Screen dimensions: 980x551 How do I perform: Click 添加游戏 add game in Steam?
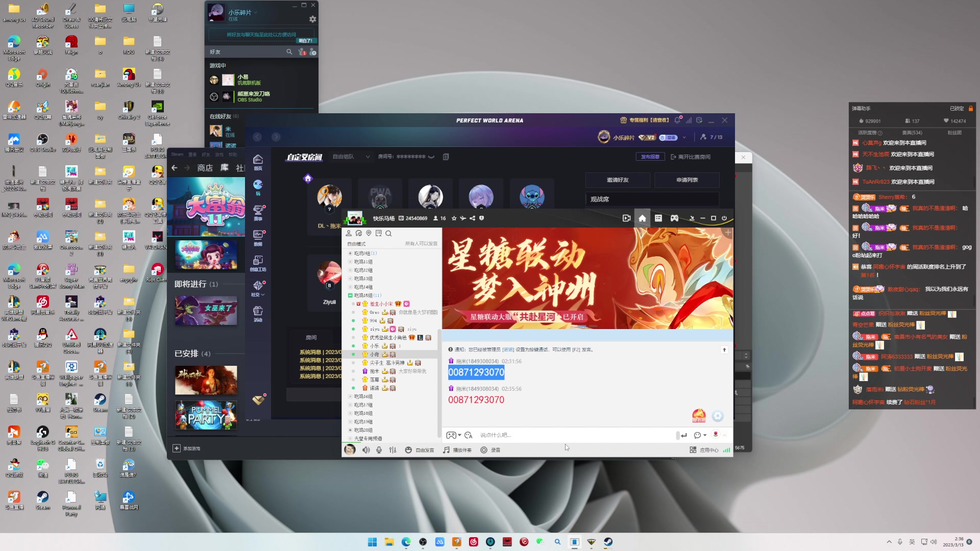point(187,448)
